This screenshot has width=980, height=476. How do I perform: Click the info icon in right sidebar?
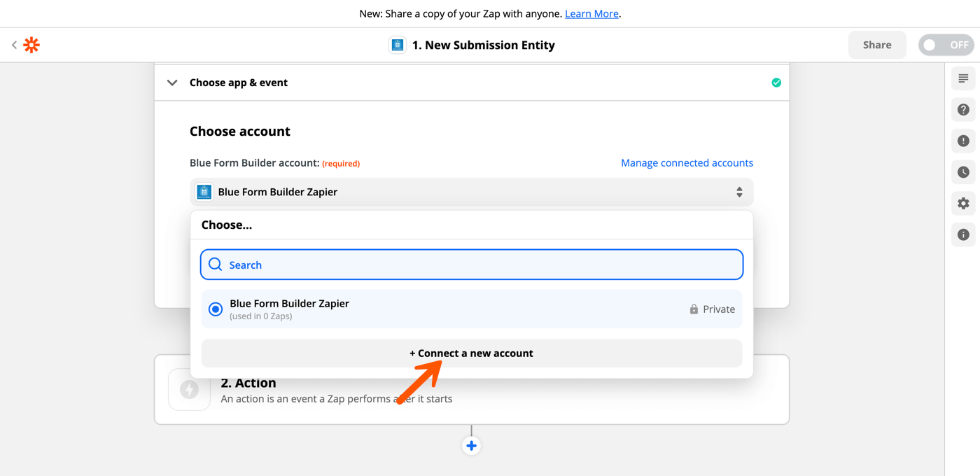point(962,234)
